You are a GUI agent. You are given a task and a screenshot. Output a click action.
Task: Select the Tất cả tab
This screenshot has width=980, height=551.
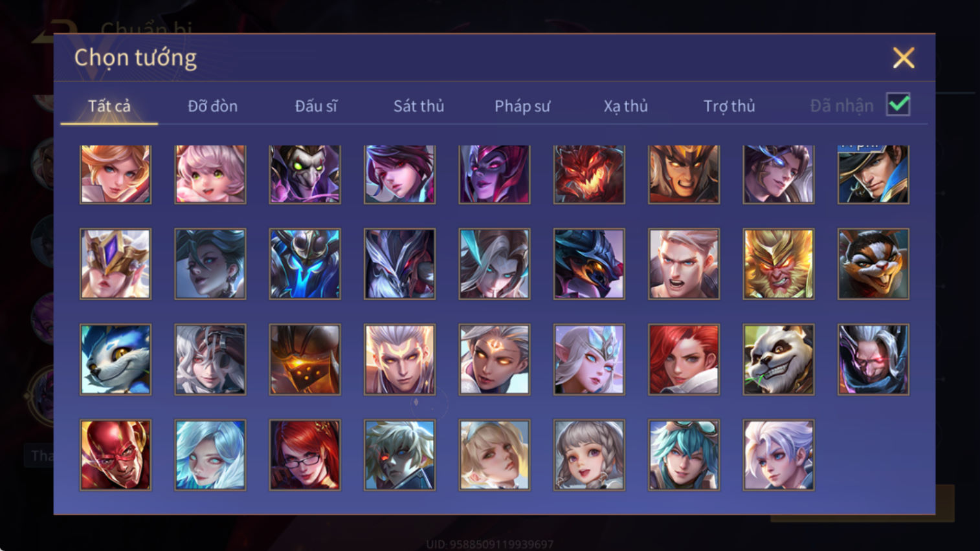click(109, 106)
